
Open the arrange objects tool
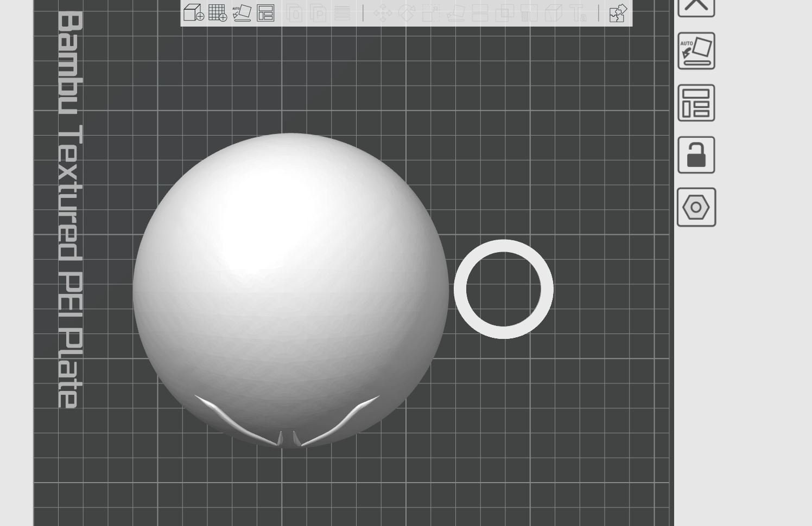point(266,13)
